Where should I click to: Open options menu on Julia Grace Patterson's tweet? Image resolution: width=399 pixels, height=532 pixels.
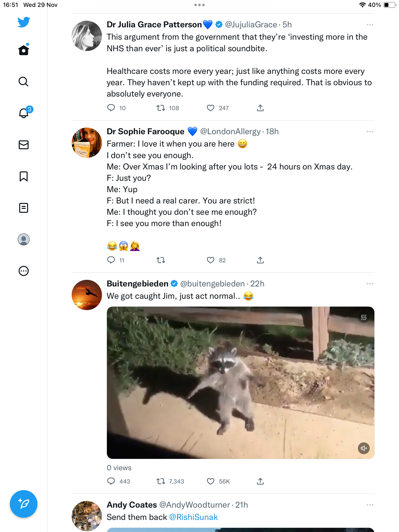pos(370,25)
